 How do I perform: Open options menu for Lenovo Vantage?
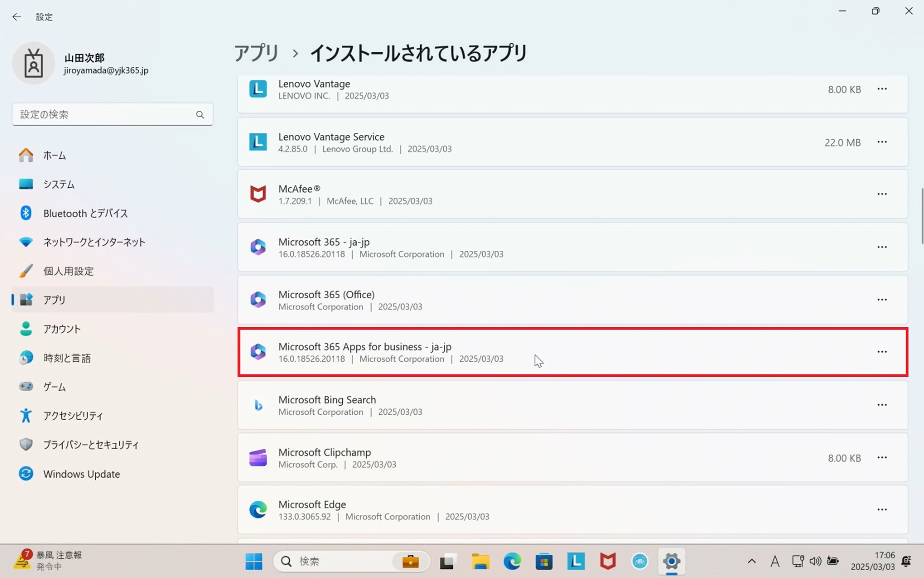882,89
